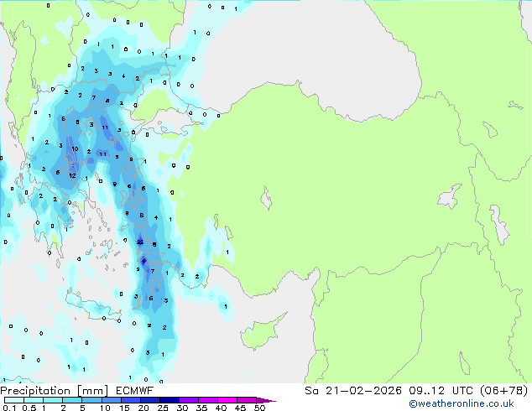Click the legend label '10'
Viewport: 532px width, 411px height.
pos(105,408)
